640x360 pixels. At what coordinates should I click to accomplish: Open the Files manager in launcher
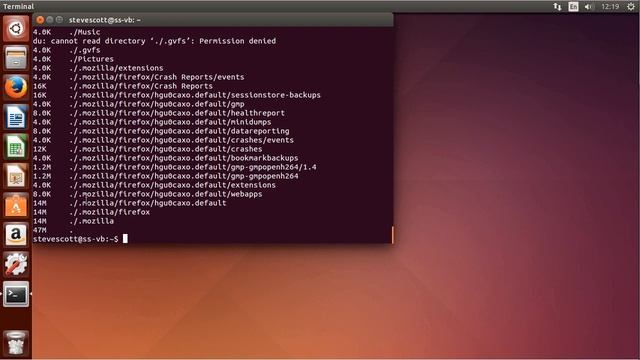[16, 58]
